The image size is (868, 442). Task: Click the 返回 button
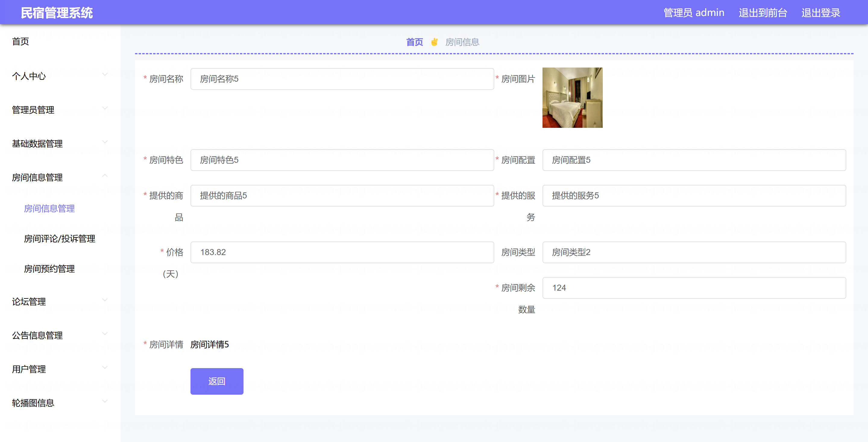pos(217,381)
